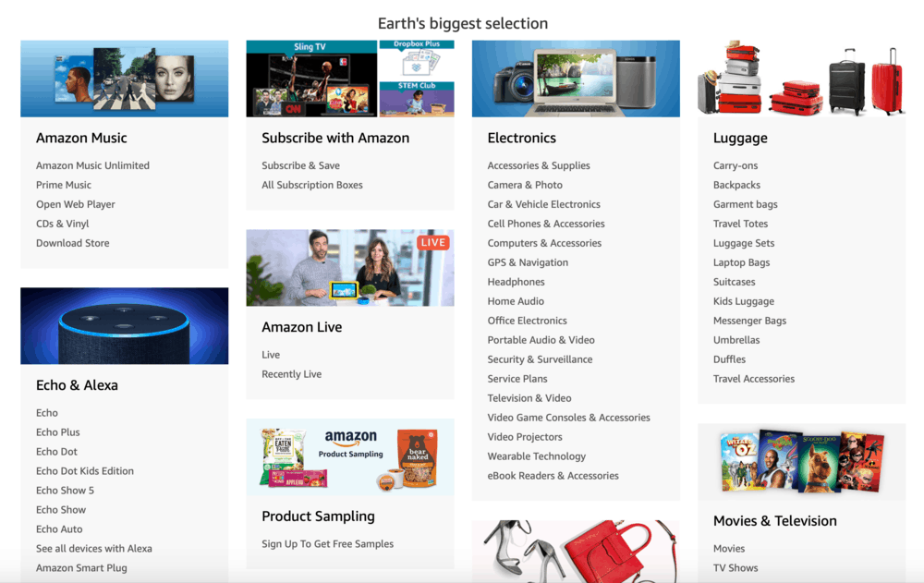924x583 pixels.
Task: Open the Echo & Alexa device image
Action: (124, 326)
